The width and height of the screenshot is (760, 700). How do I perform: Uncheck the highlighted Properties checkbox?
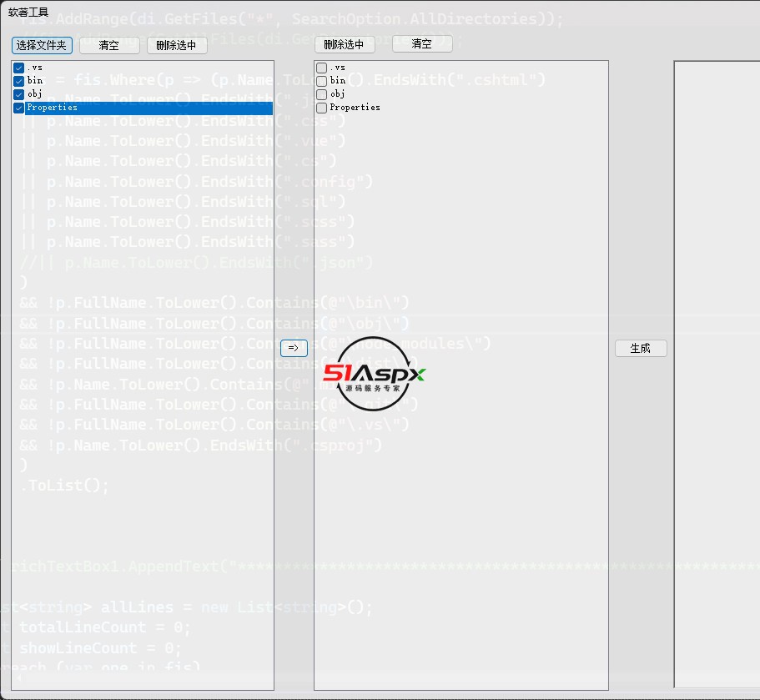19,108
